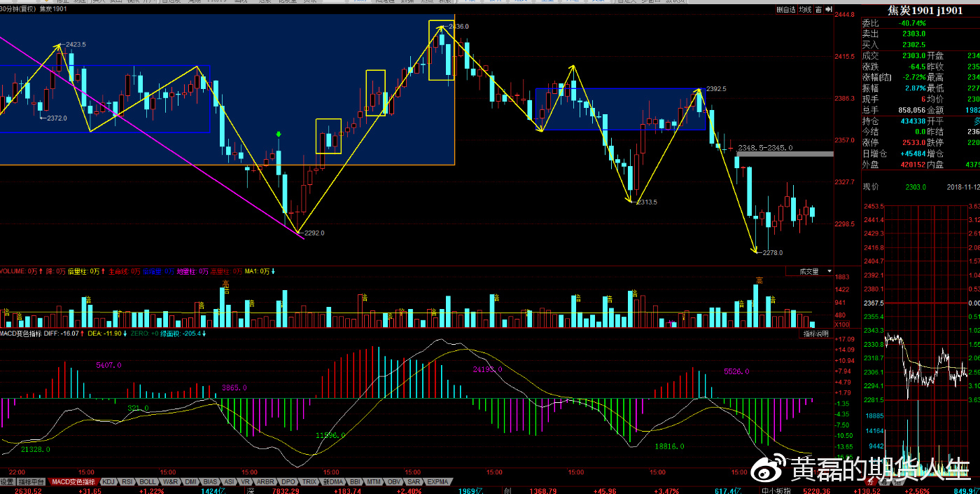
Task: Switch to the BIAS indicator tab
Action: point(210,482)
